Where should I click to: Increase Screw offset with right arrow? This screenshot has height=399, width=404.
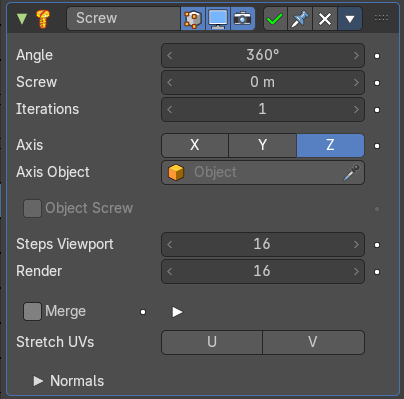pyautogui.click(x=356, y=82)
